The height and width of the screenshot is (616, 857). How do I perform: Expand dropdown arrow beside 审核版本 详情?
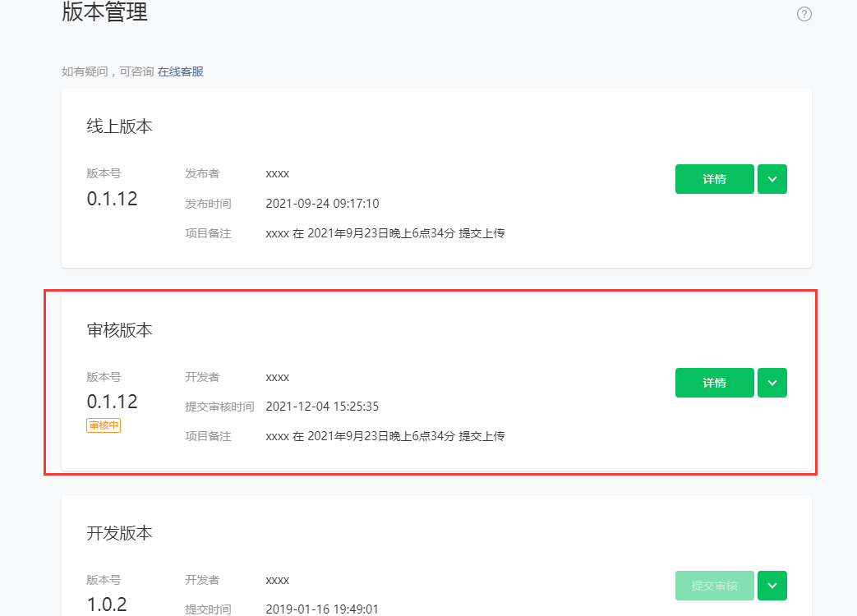772,383
